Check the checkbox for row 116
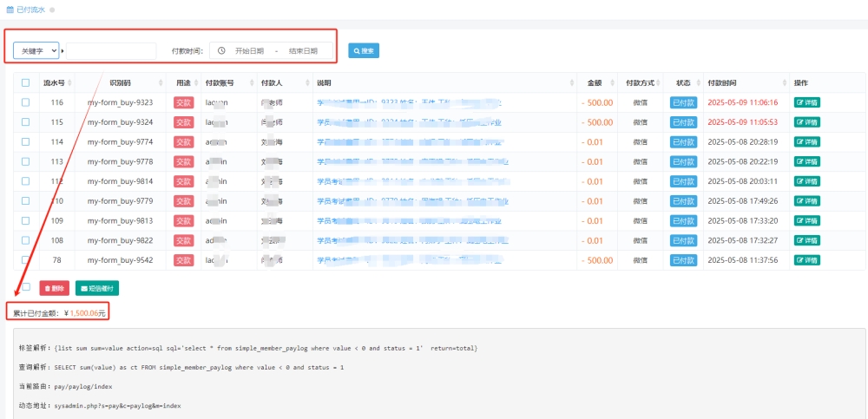This screenshot has width=868, height=419. (25, 102)
